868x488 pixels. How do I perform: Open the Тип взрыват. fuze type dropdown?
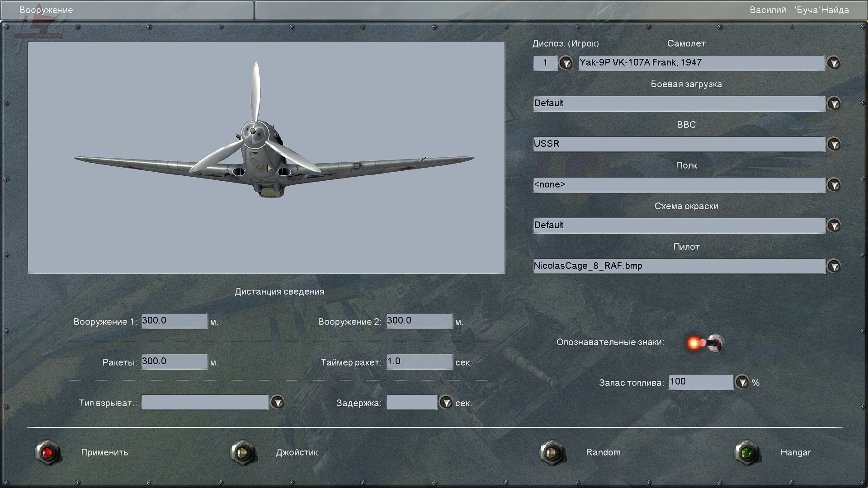click(x=277, y=402)
